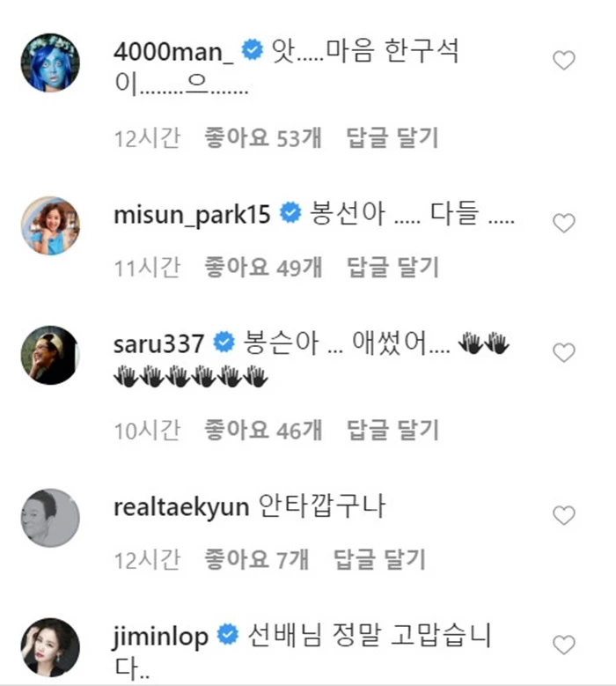Image resolution: width=616 pixels, height=686 pixels.
Task: Open realtaekyun's profile picture
Action: tap(50, 518)
